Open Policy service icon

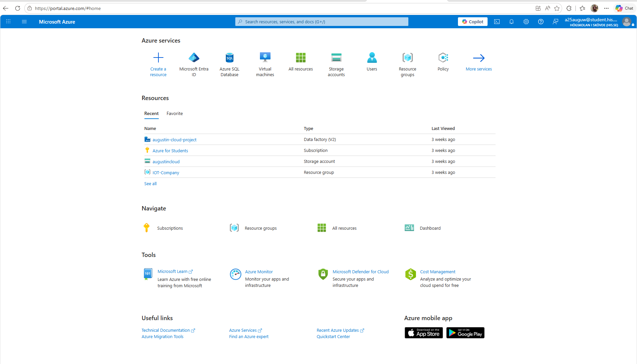coord(443,58)
